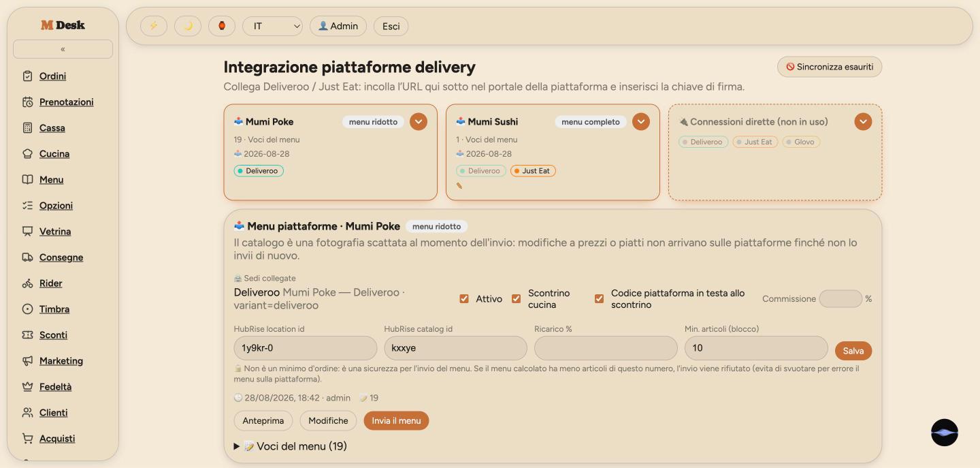Viewport: 980px width, 468px height.
Task: Click the Deliveroo chip in Connessioni dirette
Action: point(703,142)
